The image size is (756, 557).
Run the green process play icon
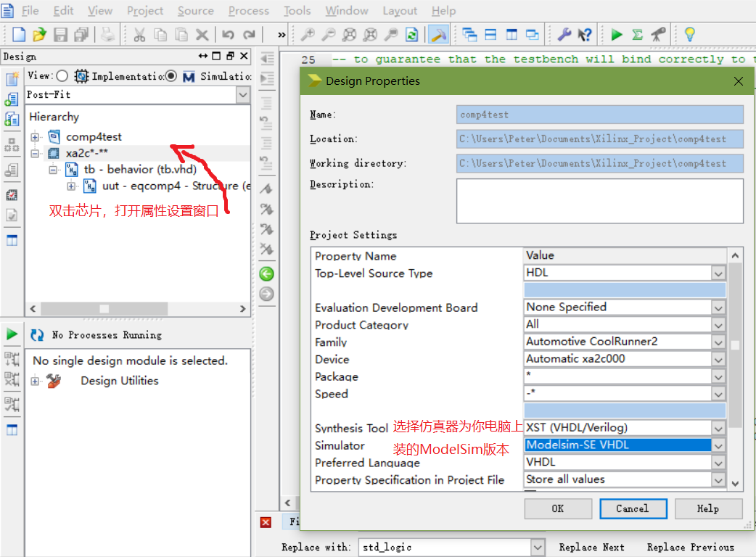[617, 34]
